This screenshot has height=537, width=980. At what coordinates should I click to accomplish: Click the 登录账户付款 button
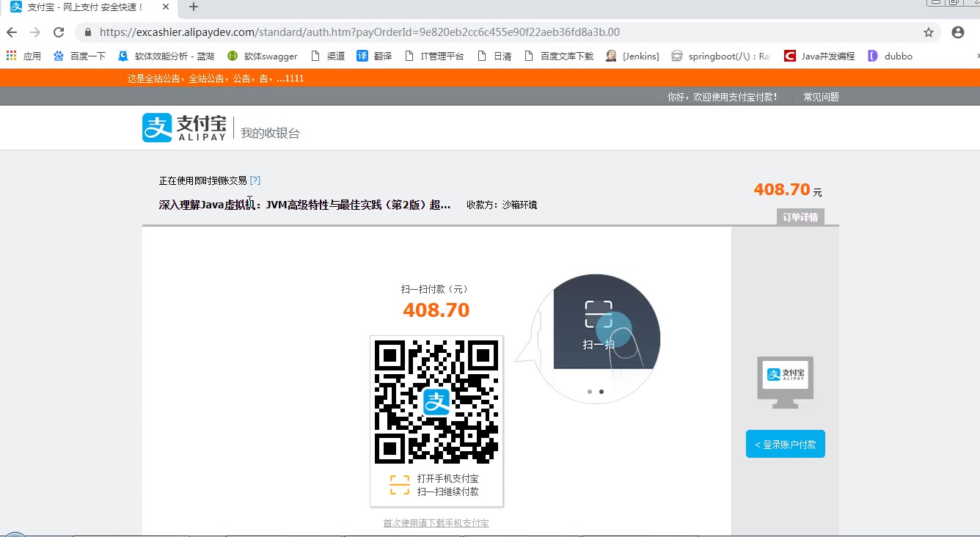(785, 444)
